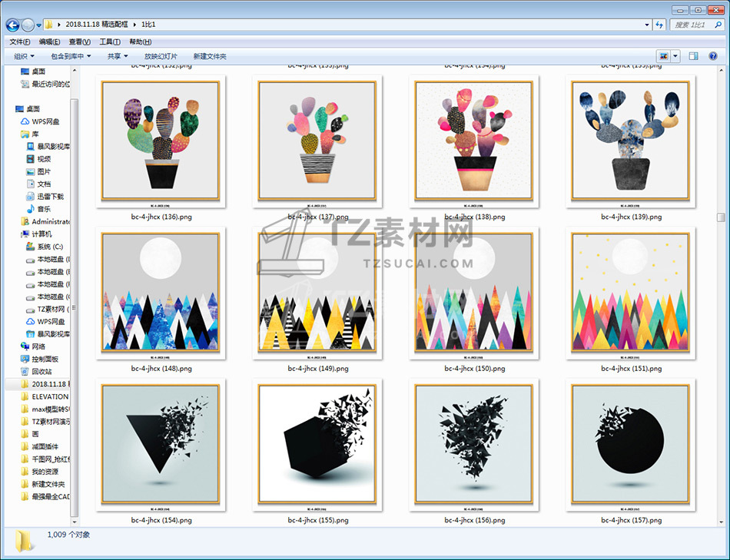
Task: Open the 编辑(E) menu
Action: pyautogui.click(x=49, y=42)
